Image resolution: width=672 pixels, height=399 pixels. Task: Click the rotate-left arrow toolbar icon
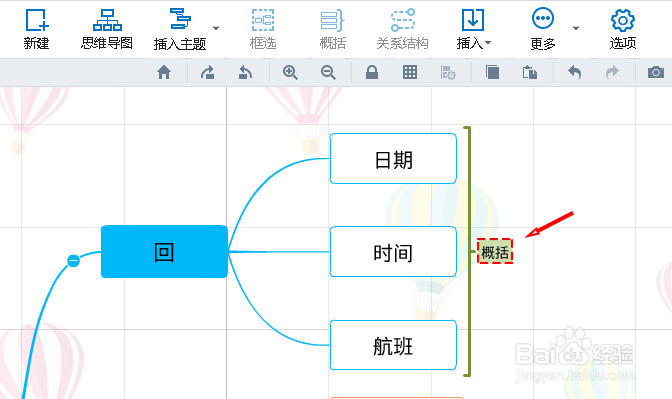[245, 72]
